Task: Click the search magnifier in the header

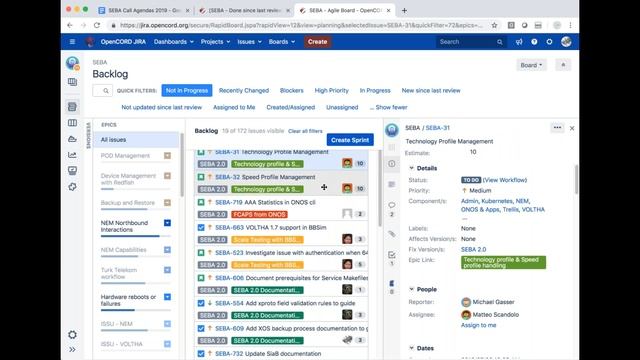Action: [500, 42]
